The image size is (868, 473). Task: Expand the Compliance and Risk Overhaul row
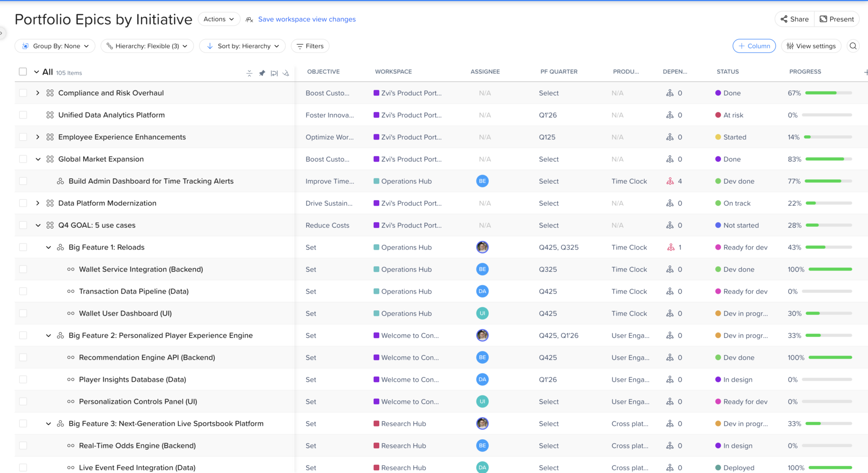pos(38,93)
